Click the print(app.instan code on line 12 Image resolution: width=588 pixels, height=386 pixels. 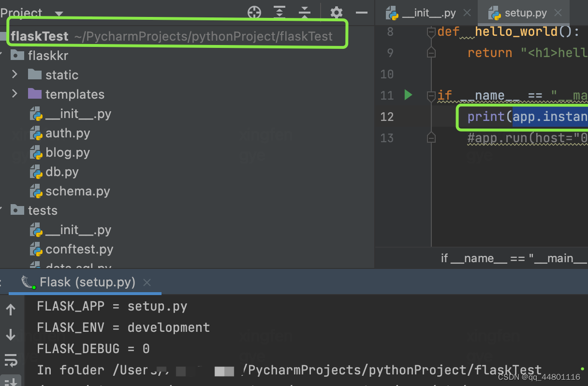coord(527,117)
